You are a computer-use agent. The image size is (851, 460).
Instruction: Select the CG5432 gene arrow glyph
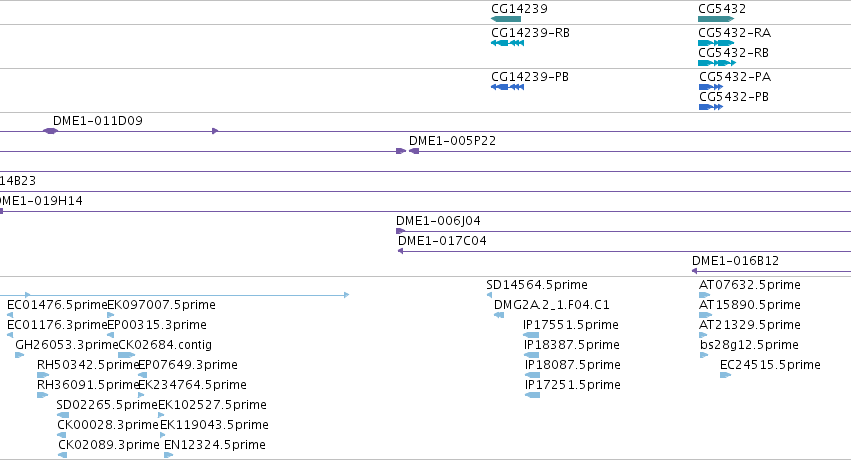tap(716, 19)
